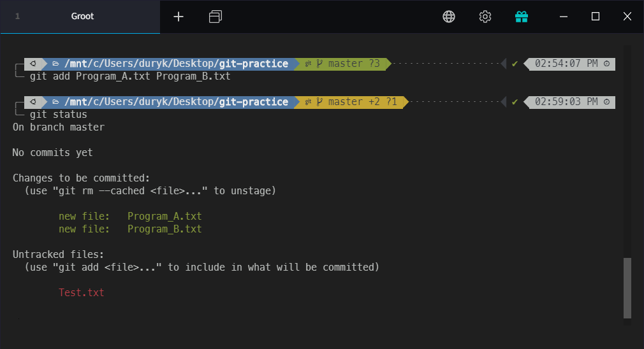
Task: Click the green 'new file: Program_B.txt' entry
Action: coord(130,229)
